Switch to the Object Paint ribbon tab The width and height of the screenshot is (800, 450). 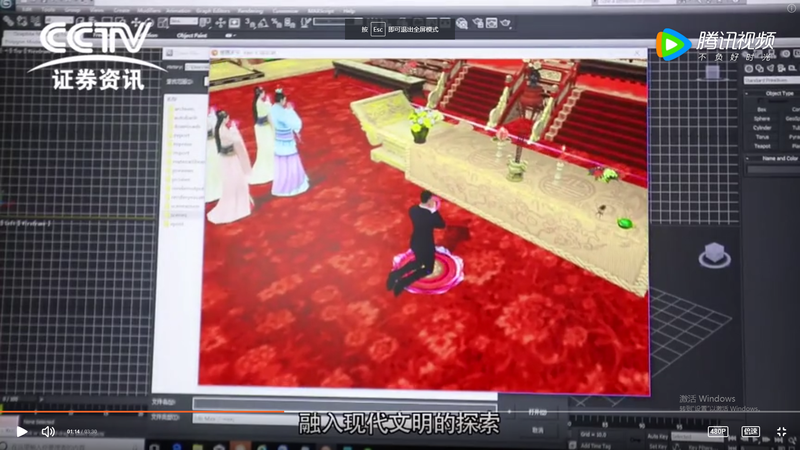tap(192, 35)
